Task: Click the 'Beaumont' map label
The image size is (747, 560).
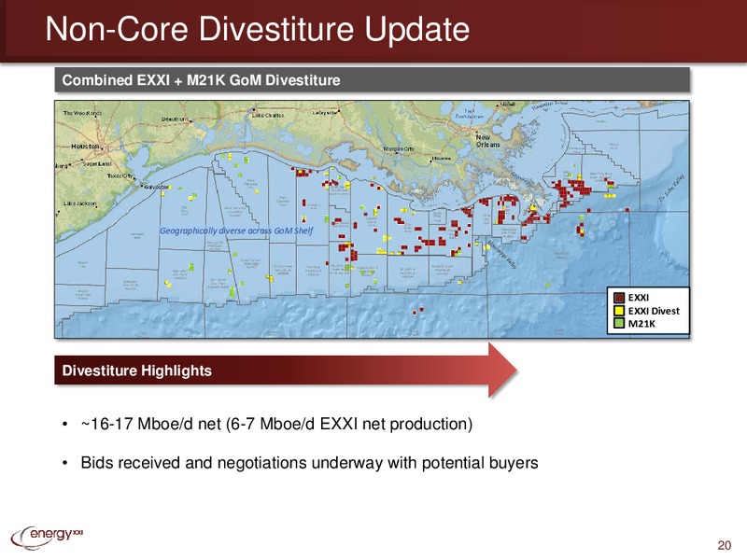Action: (175, 119)
